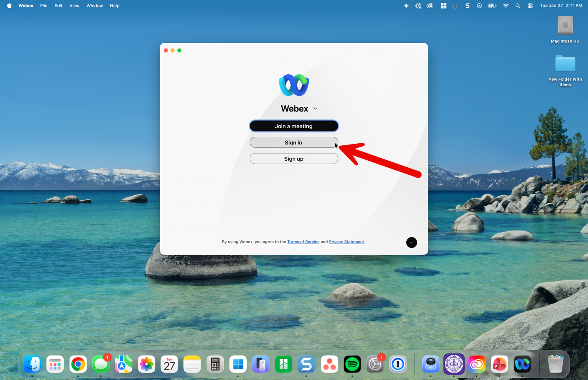Close the Webex window with the red button
Viewport: 588px width, 380px height.
[x=166, y=51]
